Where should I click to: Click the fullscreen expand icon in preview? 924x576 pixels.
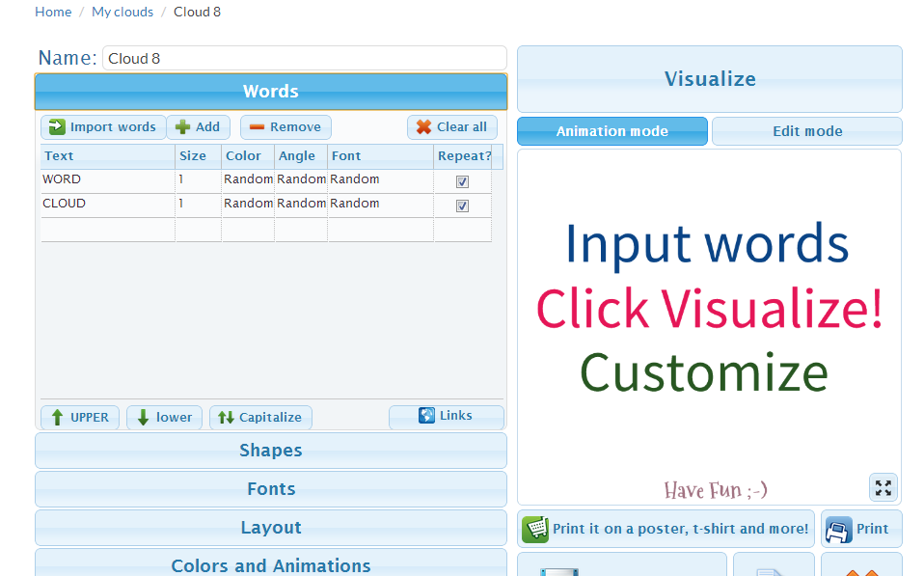pyautogui.click(x=883, y=487)
